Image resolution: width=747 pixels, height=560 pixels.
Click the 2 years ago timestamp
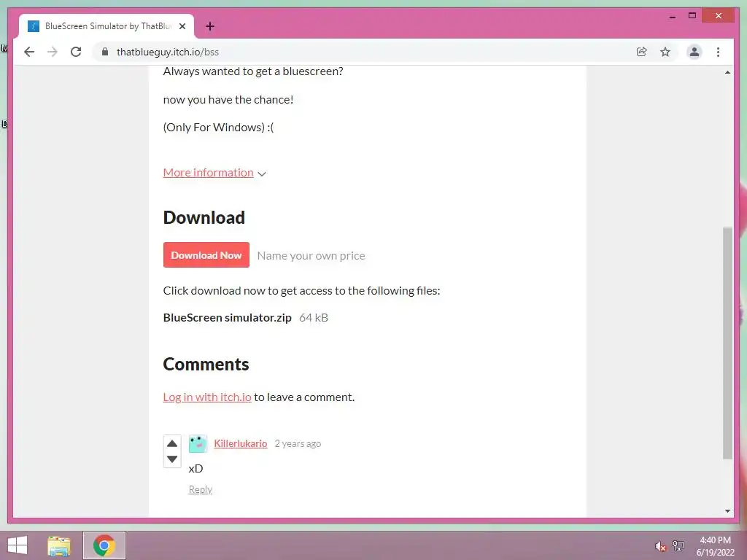point(298,443)
